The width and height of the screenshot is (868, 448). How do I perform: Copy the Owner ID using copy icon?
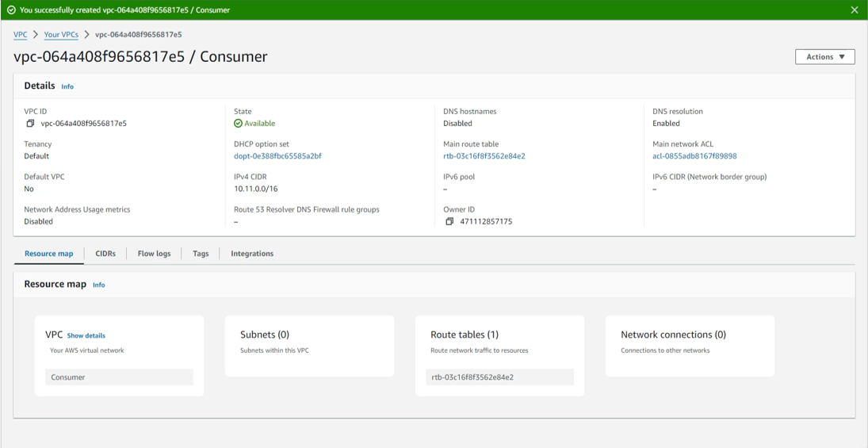pyautogui.click(x=449, y=222)
